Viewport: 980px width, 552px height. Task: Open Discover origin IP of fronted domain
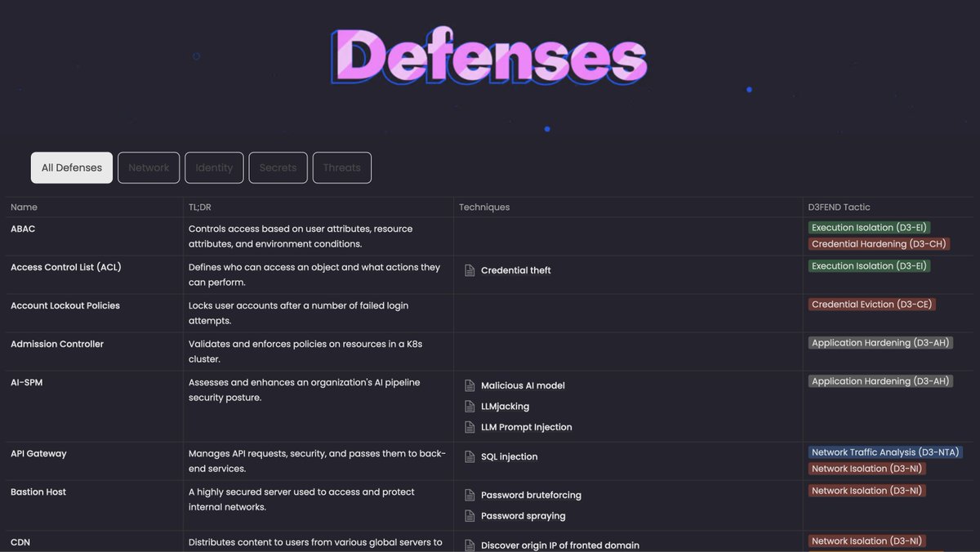tap(560, 545)
